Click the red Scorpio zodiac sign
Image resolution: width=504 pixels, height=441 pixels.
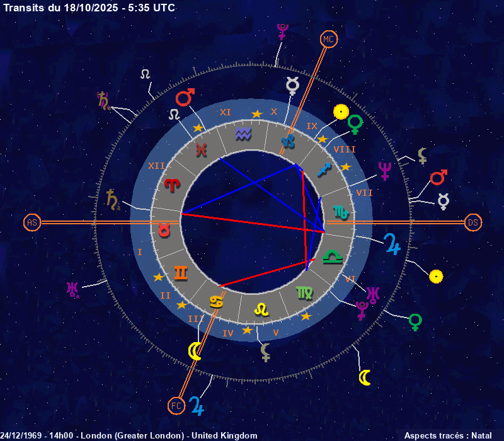coord(341,213)
